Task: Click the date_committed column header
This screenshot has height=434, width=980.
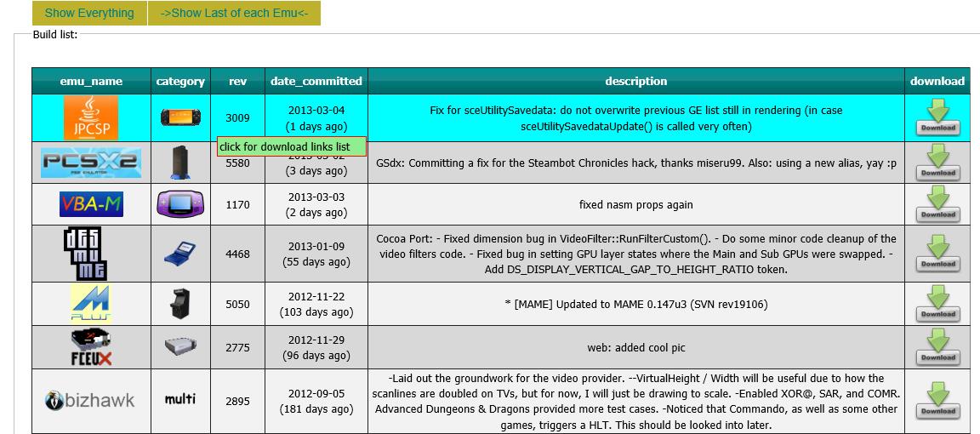Action: coord(316,82)
